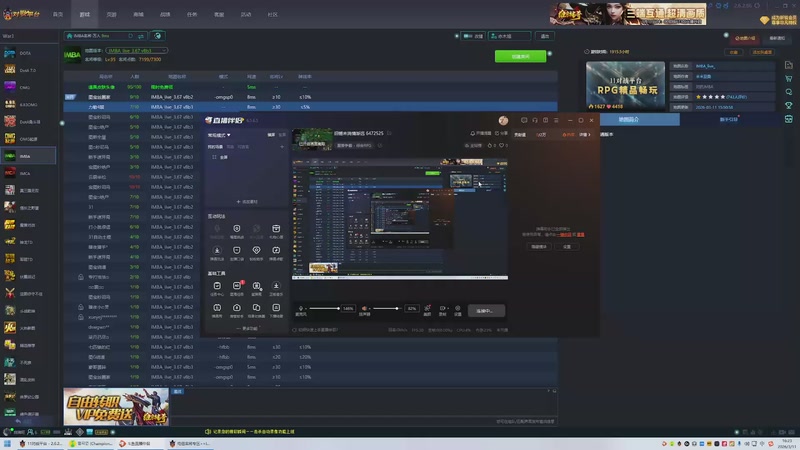Screen dimensions: 800x450
Task: Open the beauty filter icon in the streaming controls
Action: coord(427,309)
